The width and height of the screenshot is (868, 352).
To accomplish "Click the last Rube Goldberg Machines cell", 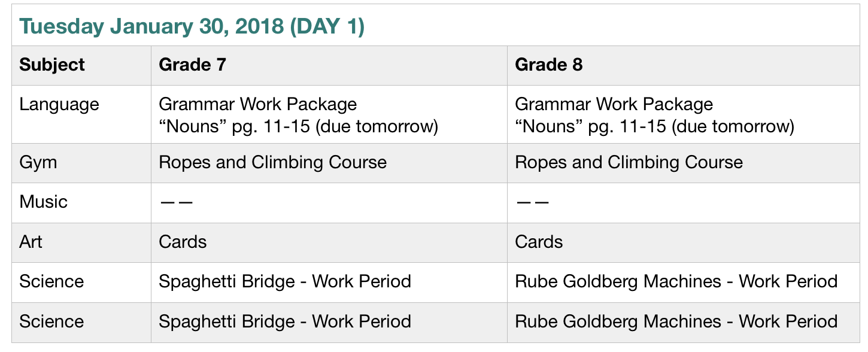I will point(676,321).
